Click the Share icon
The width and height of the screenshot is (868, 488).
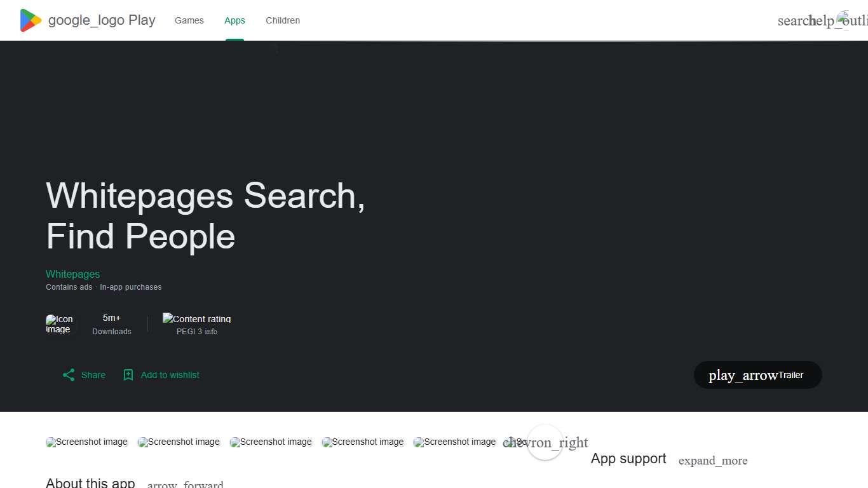(69, 375)
